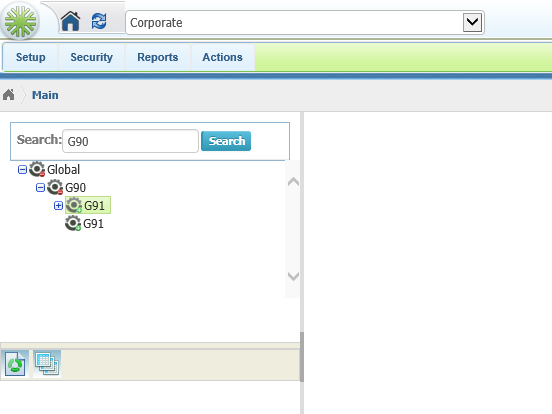
Task: Click the blue refresh arrows icon
Action: pos(99,21)
